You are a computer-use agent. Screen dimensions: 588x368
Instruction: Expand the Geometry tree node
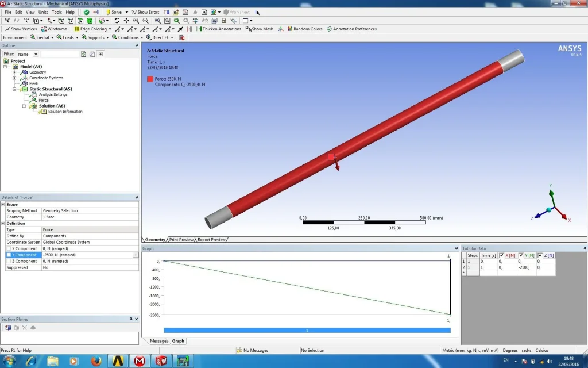(x=14, y=72)
